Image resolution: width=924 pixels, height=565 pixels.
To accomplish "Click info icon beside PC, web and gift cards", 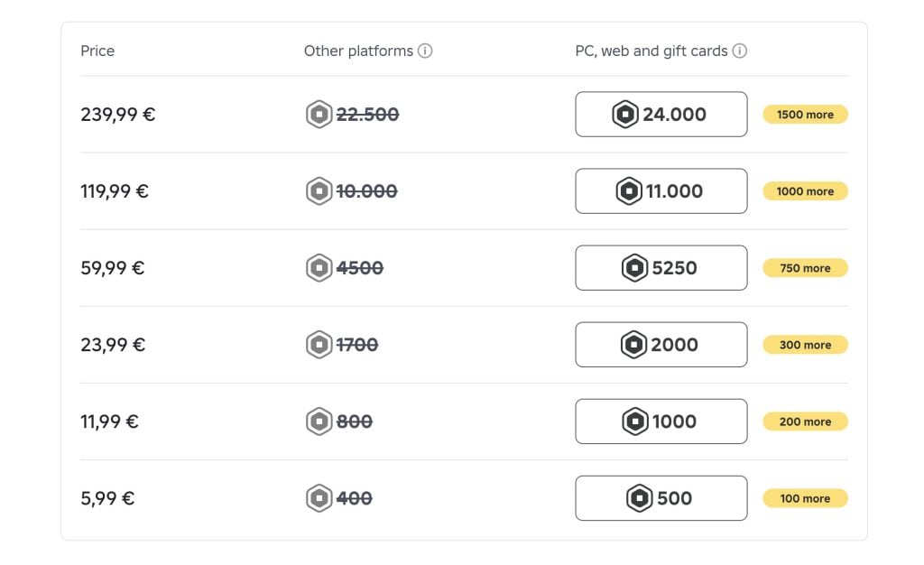I will pos(740,51).
